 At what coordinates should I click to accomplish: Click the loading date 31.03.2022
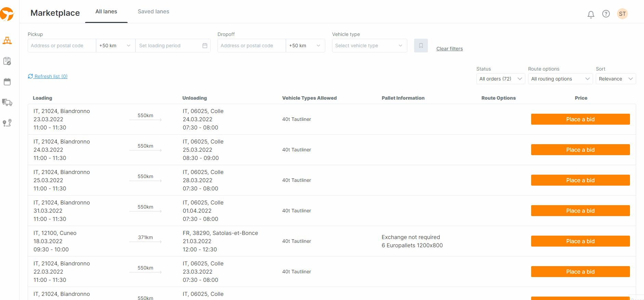[x=48, y=211]
